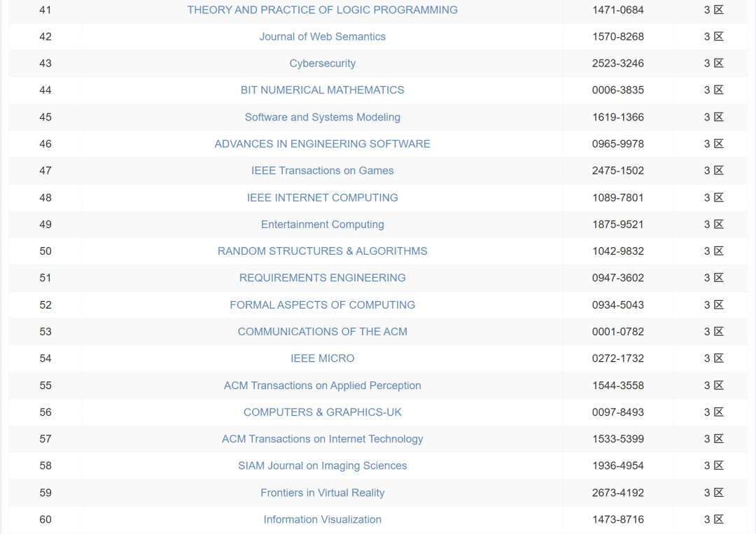Open Information Visualization journal link
This screenshot has width=756, height=534.
click(x=322, y=519)
